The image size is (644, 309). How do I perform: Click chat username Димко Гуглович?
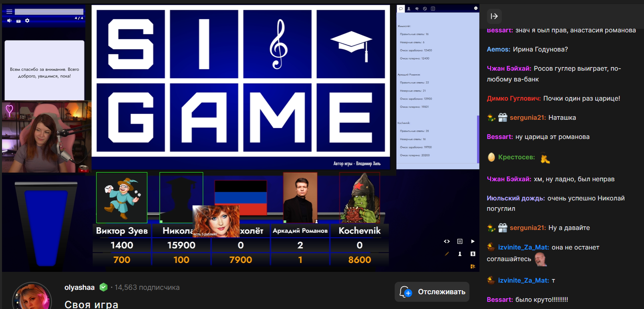(514, 98)
